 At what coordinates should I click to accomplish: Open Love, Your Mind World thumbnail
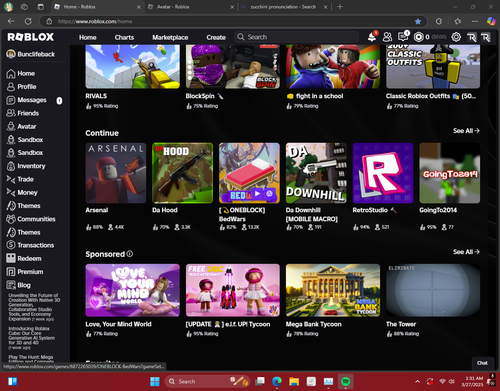coord(132,290)
